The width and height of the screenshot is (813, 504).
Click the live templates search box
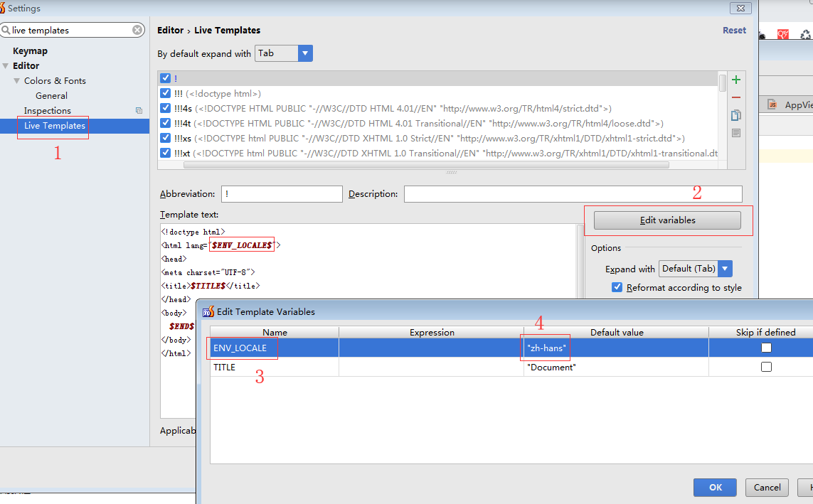(x=72, y=30)
